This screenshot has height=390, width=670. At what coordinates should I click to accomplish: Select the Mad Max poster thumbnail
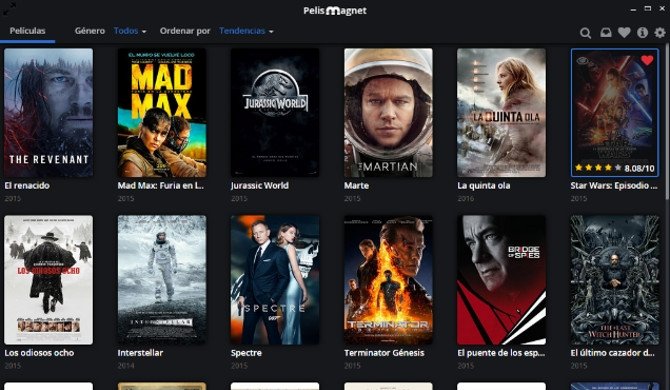(162, 113)
